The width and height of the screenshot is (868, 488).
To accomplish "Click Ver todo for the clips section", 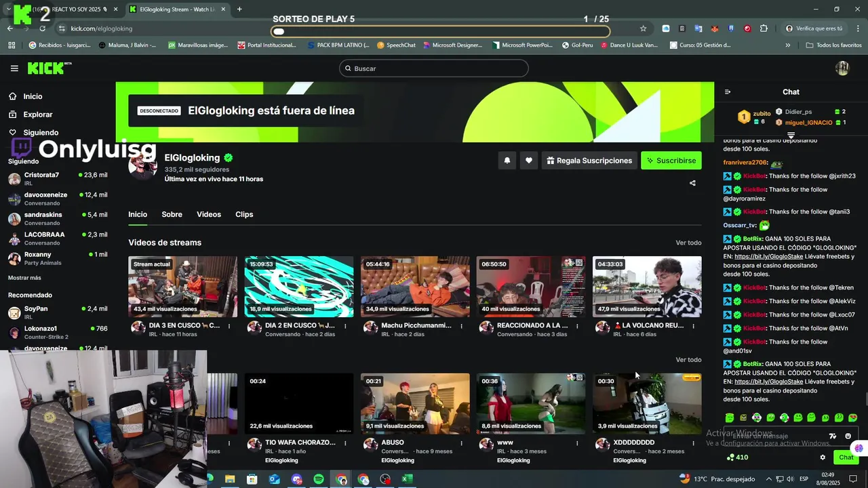I will click(688, 360).
